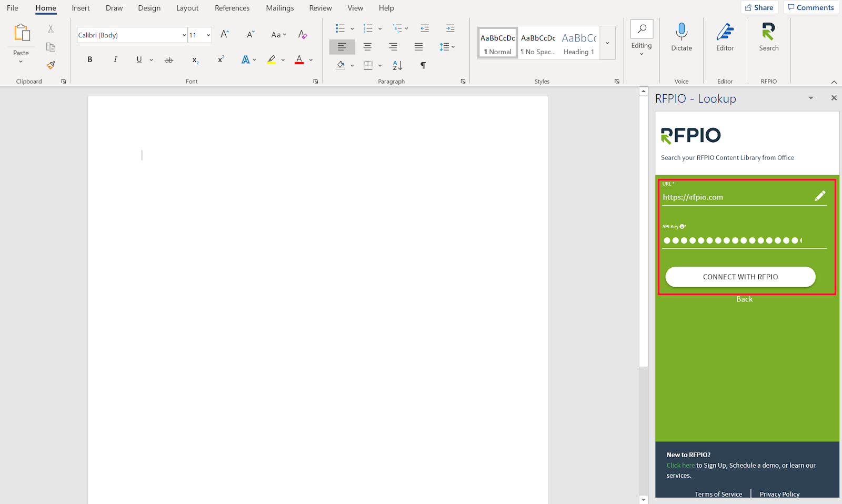Click the Copy icon
Viewport: 842px width, 504px height.
pyautogui.click(x=51, y=47)
